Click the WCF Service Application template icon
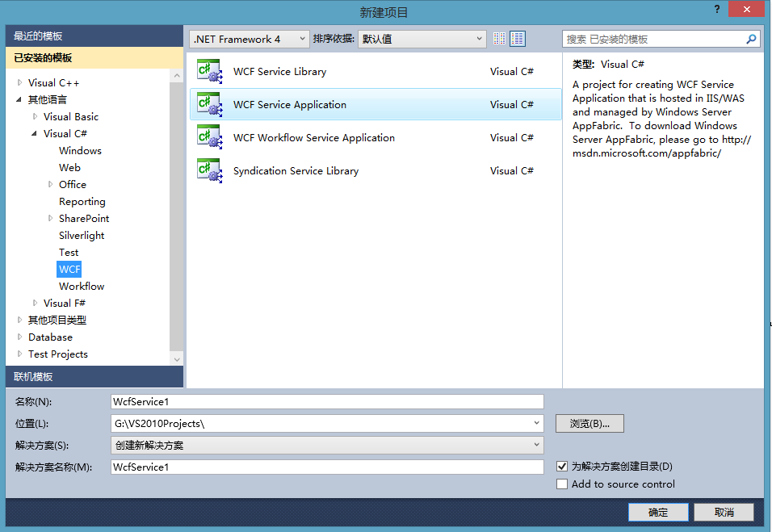Screen dimensions: 772x532 pyautogui.click(x=210, y=105)
